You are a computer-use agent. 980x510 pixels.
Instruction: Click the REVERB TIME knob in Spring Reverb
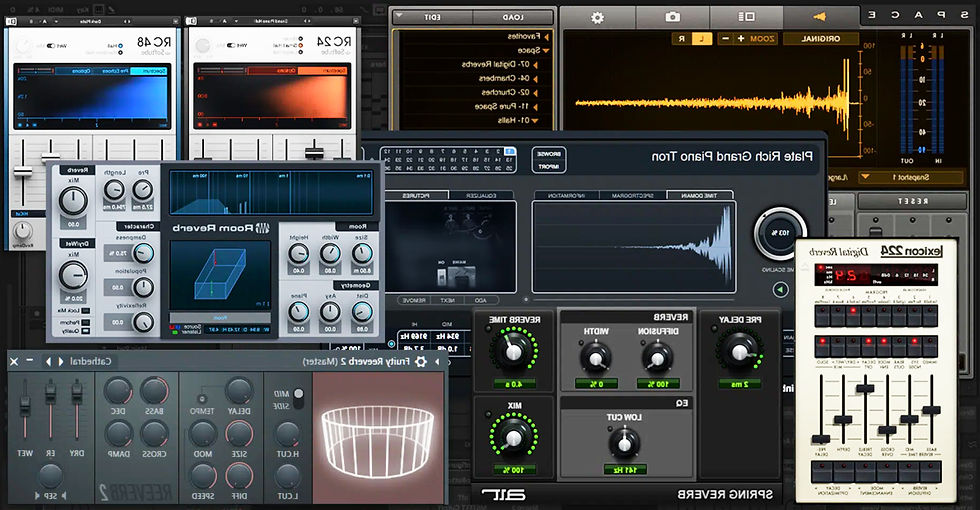point(514,351)
